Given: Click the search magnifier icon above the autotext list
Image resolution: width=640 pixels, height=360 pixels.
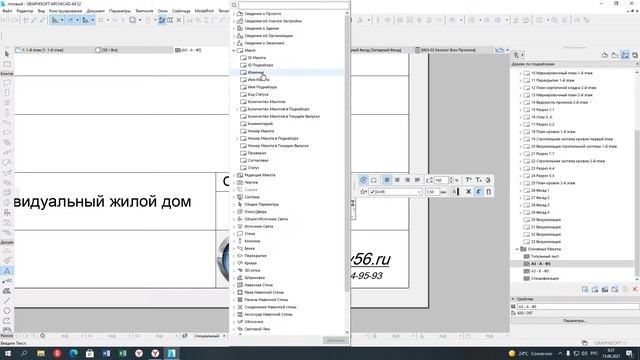Looking at the screenshot, I should coord(234,5).
